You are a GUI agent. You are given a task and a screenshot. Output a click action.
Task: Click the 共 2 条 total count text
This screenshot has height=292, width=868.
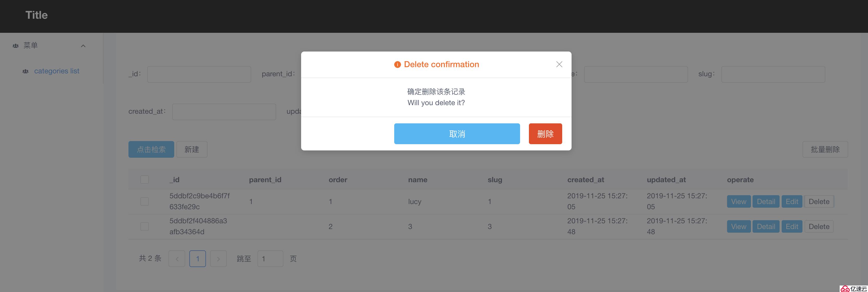tap(150, 259)
